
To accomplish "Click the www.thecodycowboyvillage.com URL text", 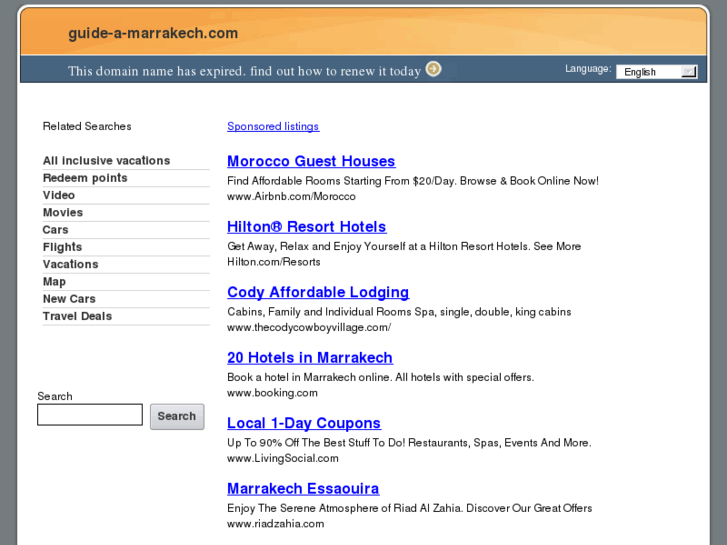I will [309, 327].
